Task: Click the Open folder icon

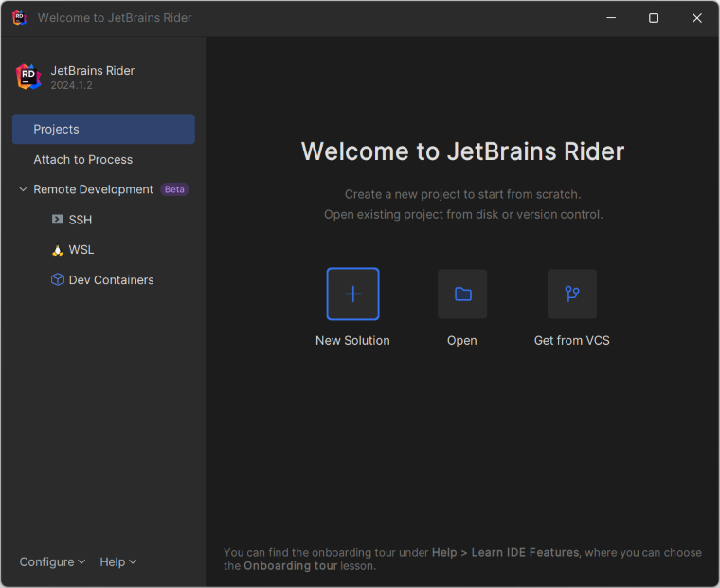Action: (x=462, y=294)
